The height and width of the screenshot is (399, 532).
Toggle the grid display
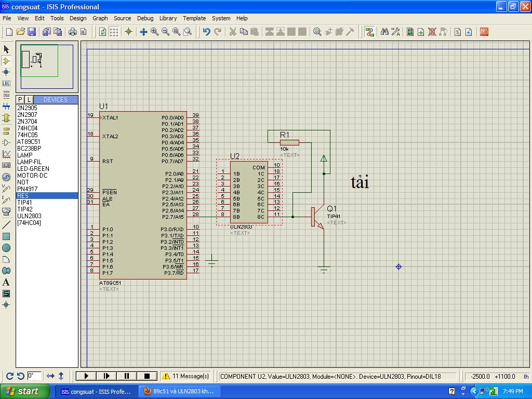[x=114, y=32]
